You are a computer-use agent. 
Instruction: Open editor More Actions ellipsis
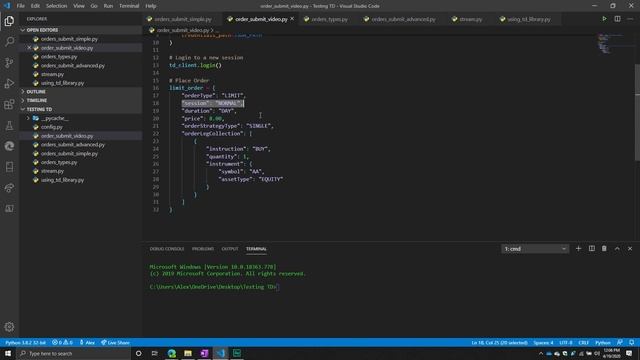(x=630, y=19)
